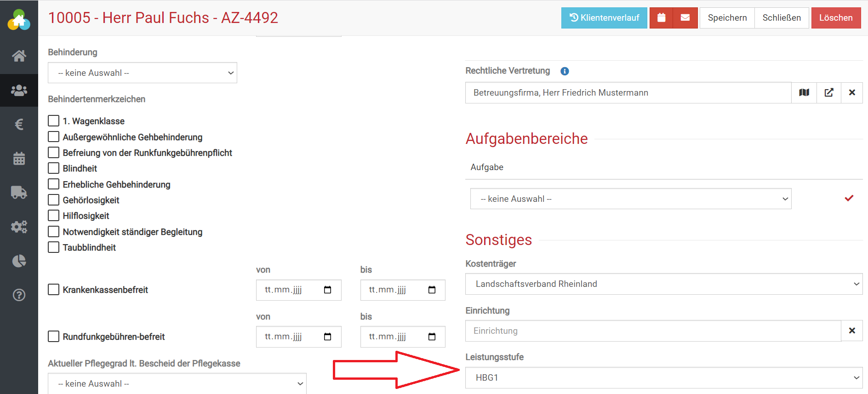The height and width of the screenshot is (394, 868).
Task: Click into the Einrichtung input field
Action: pyautogui.click(x=653, y=331)
